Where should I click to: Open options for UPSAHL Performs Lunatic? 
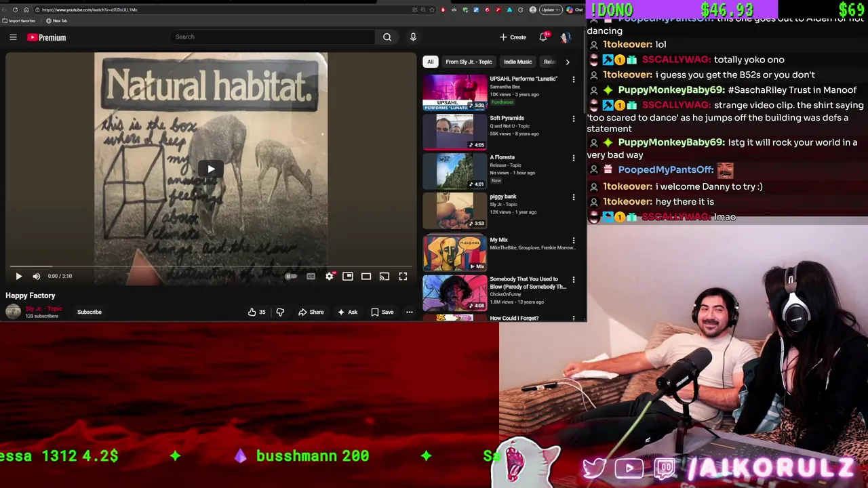coord(574,79)
